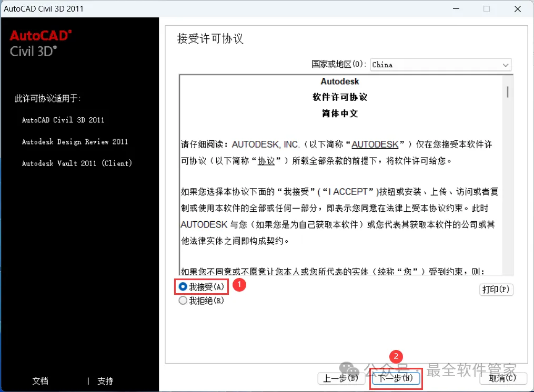Click the underlined 协议 term in agreement

point(266,161)
